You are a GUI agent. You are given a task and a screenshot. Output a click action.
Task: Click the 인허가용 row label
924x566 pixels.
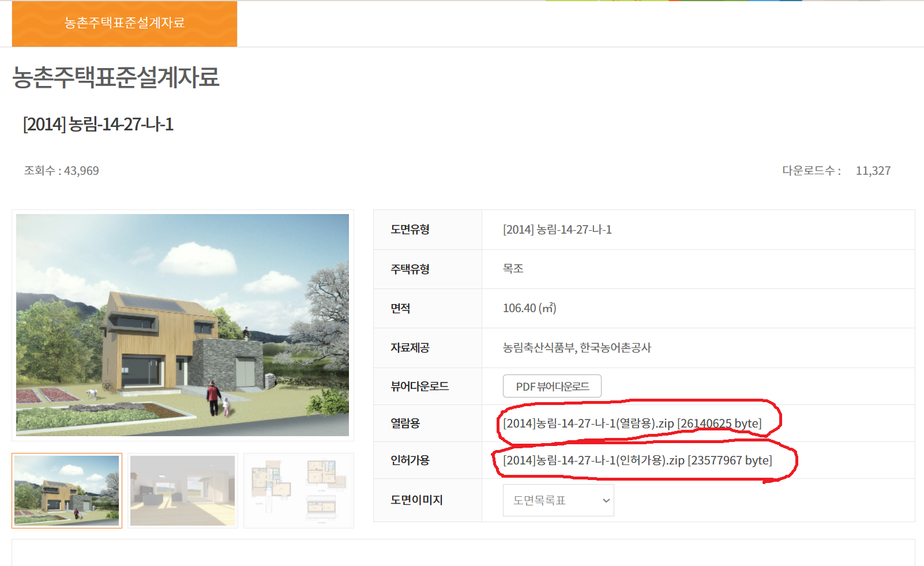click(410, 460)
